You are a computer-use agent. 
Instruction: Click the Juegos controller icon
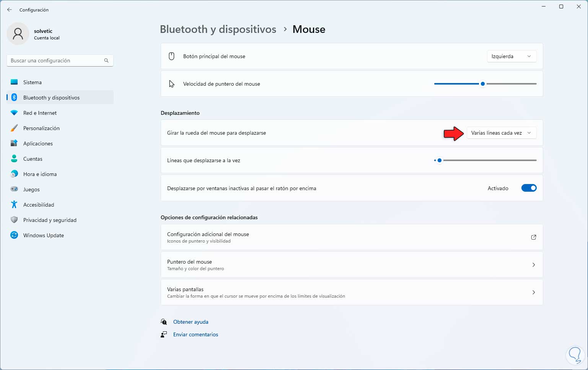pyautogui.click(x=14, y=189)
